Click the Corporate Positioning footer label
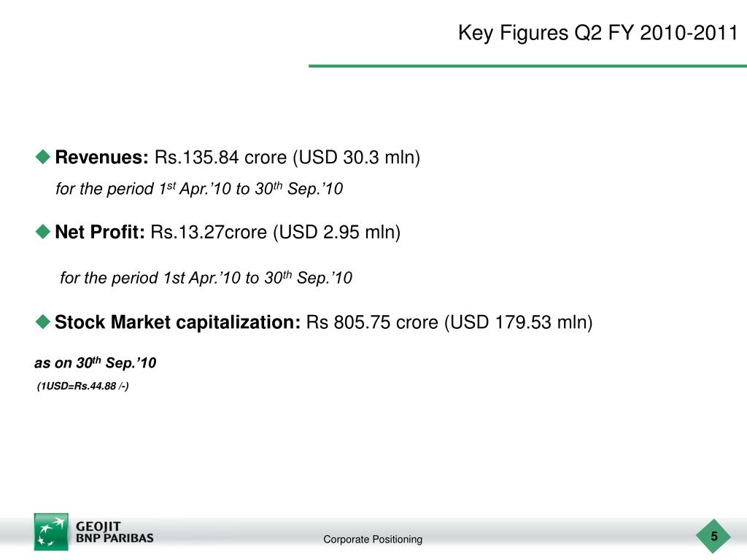The width and height of the screenshot is (747, 560). click(373, 540)
